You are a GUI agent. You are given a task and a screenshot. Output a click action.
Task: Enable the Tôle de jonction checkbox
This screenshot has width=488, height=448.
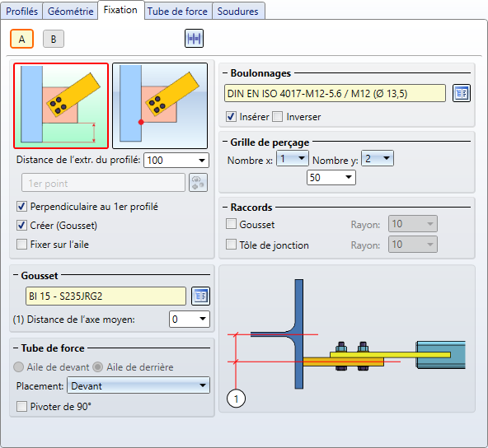click(x=232, y=245)
